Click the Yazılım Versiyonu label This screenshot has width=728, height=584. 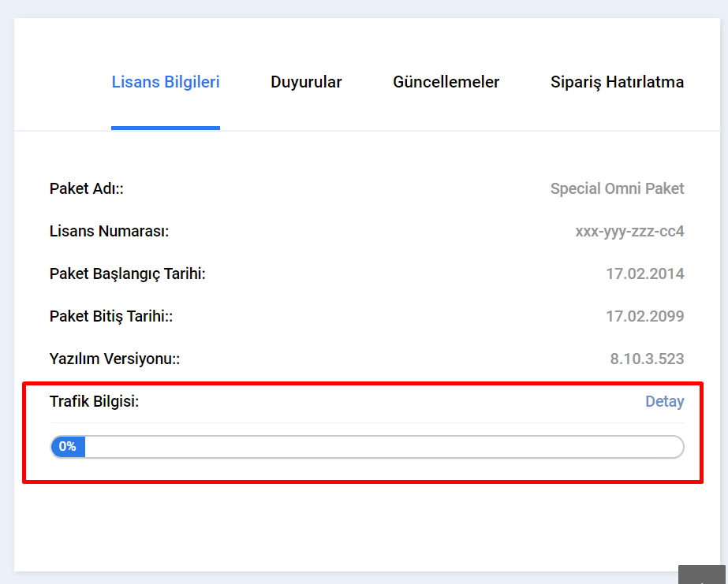114,359
